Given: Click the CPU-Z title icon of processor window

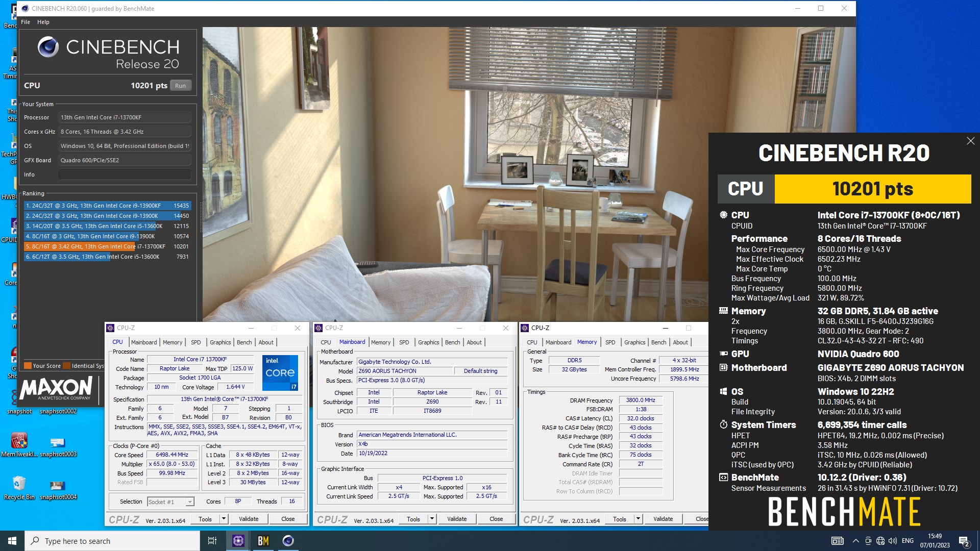Looking at the screenshot, I should coord(110,328).
